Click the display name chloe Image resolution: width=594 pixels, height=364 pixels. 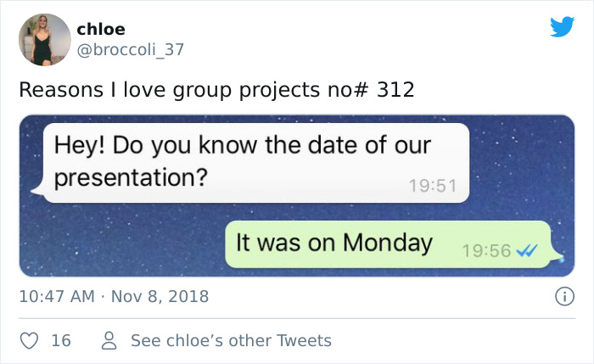100,30
